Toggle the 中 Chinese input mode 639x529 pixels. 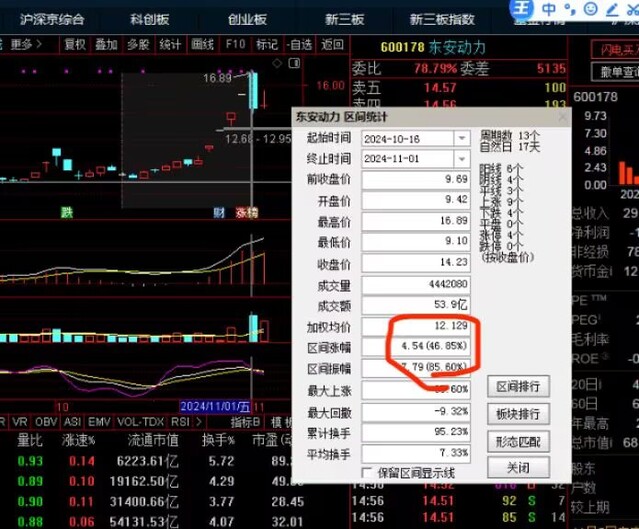(x=549, y=9)
